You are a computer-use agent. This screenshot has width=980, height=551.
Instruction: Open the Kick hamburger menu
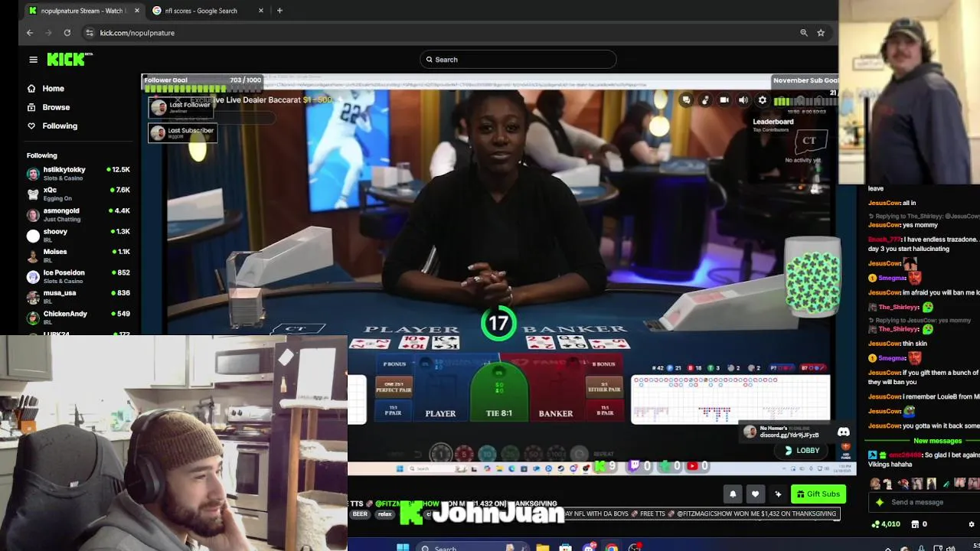tap(33, 60)
